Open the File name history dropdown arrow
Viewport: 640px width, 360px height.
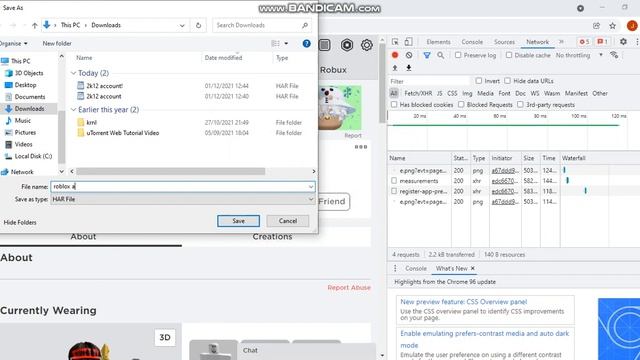[x=311, y=187]
